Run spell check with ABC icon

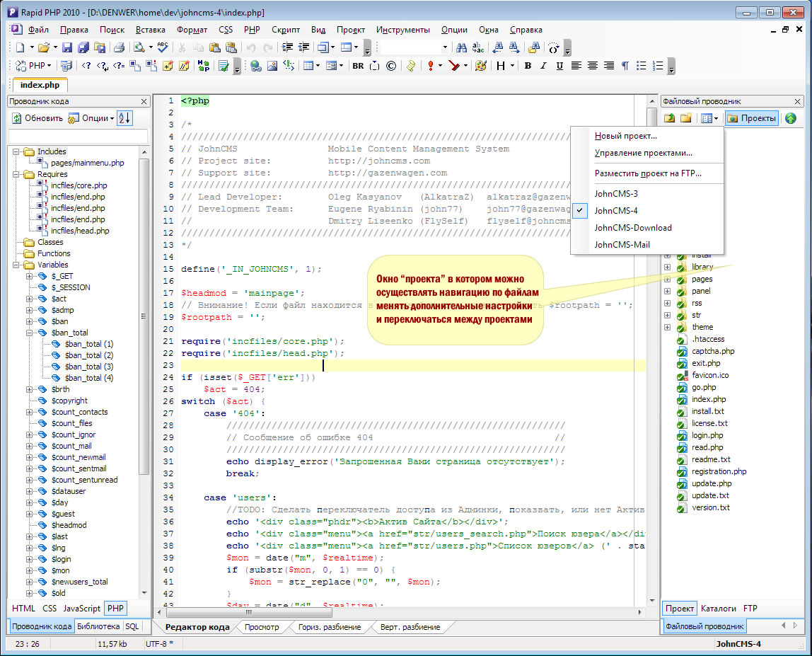click(163, 47)
